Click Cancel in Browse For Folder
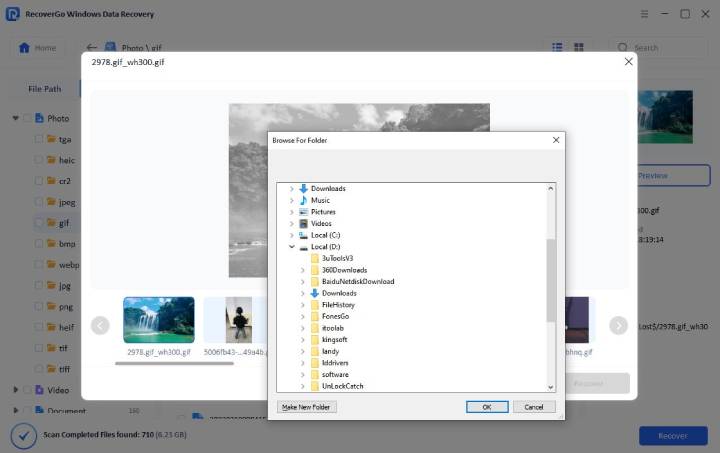720x453 pixels. (534, 407)
